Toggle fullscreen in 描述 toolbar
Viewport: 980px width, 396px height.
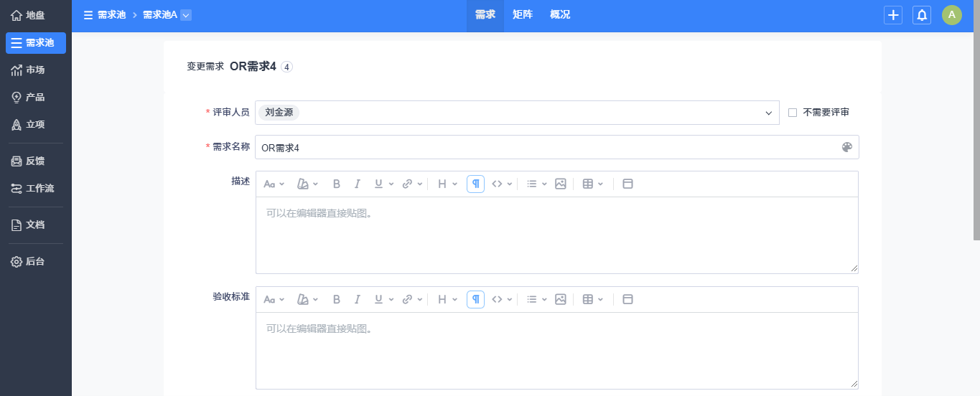coord(627,184)
